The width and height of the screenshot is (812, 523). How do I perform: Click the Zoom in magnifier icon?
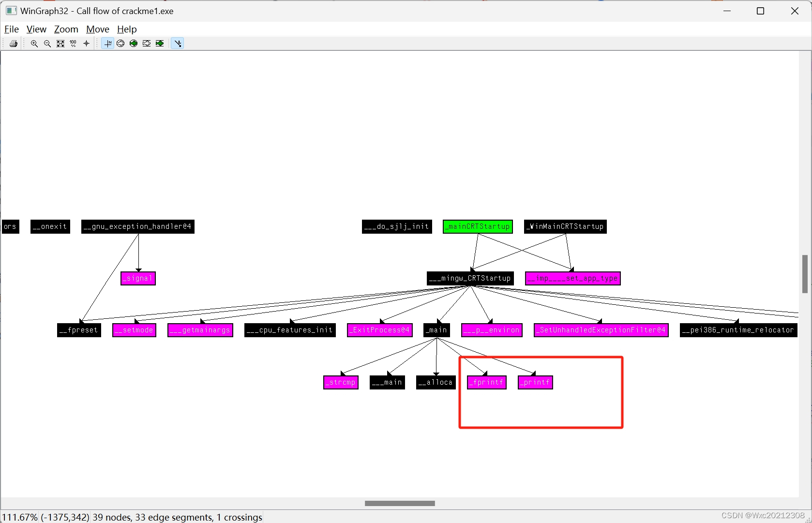pyautogui.click(x=34, y=44)
